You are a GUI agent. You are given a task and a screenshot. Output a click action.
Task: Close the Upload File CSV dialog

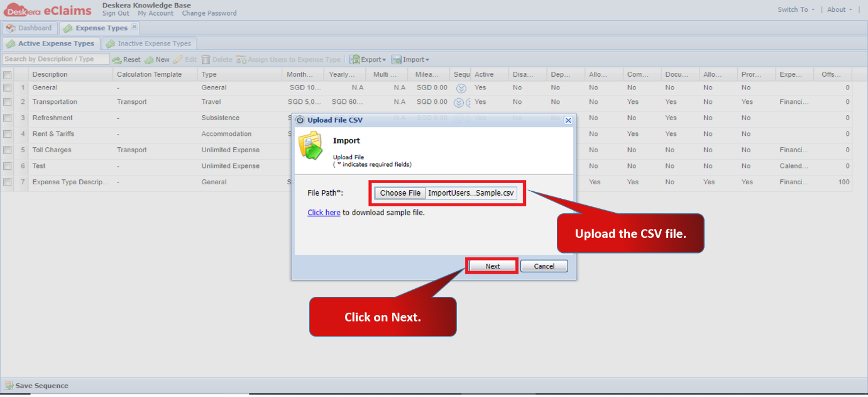568,120
